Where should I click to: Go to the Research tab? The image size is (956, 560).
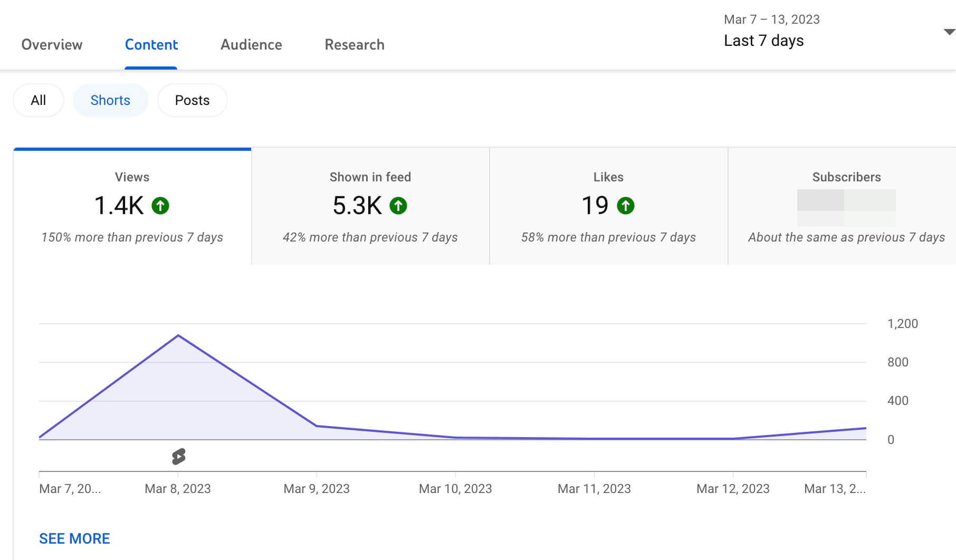354,45
